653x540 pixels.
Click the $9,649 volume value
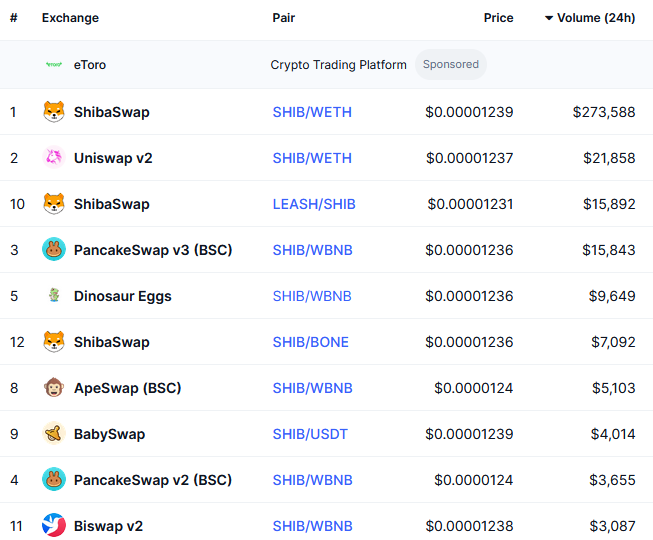pyautogui.click(x=612, y=296)
